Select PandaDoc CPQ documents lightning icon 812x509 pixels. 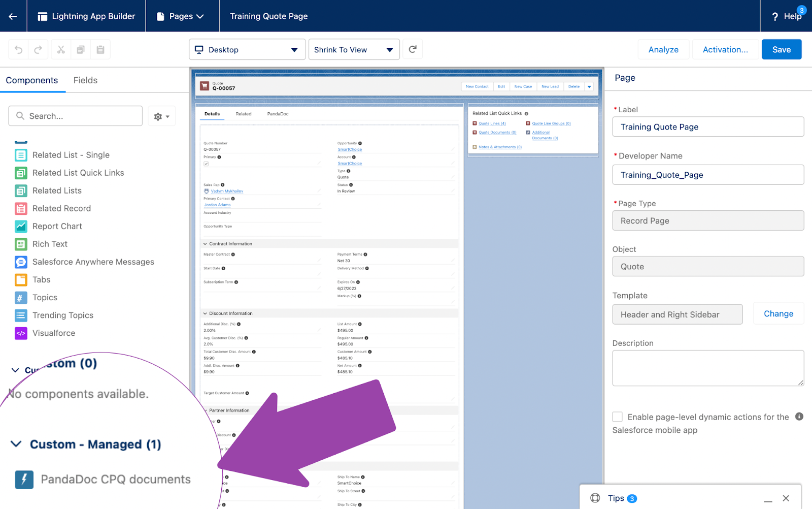click(x=24, y=480)
